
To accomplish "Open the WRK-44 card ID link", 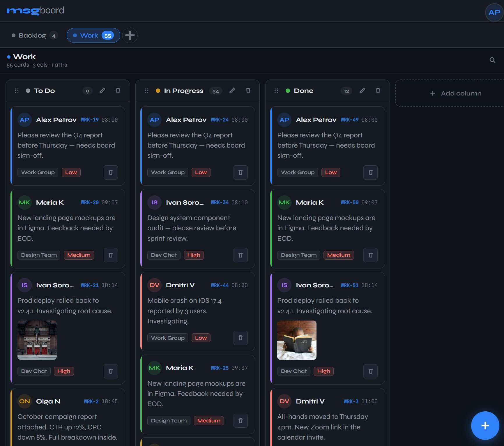I will [x=220, y=285].
